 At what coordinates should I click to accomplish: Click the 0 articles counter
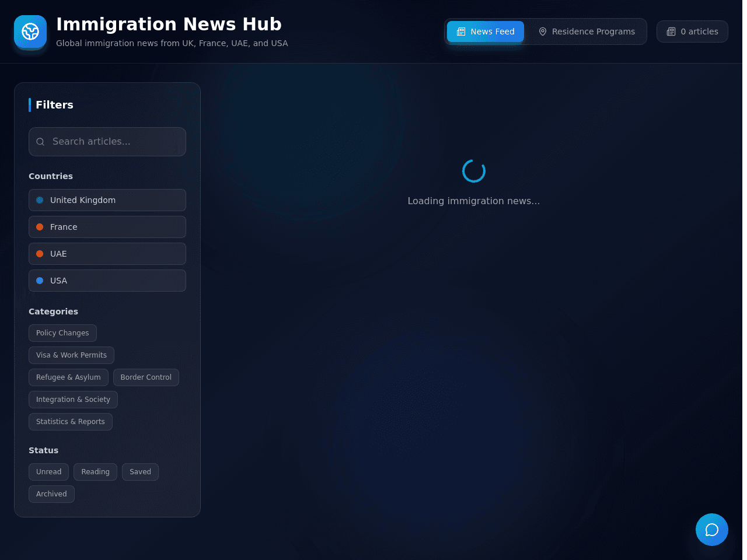point(692,32)
